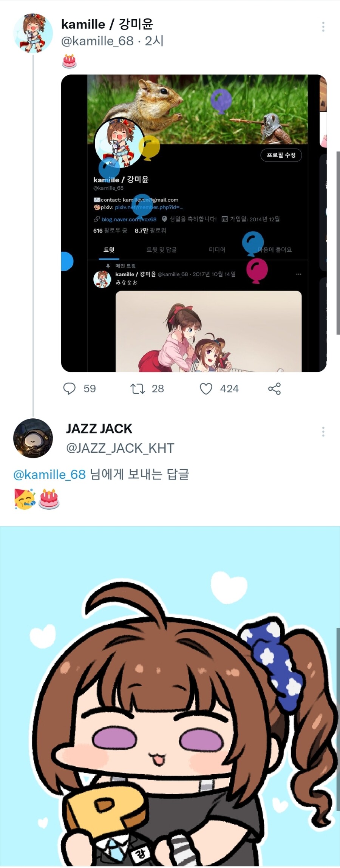Open the @kamille_68 mention link in the reply

coord(49,474)
